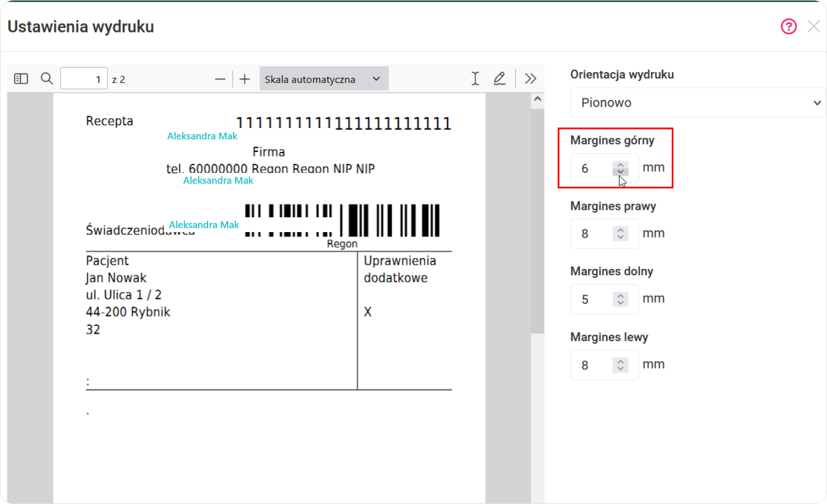Click the Recepta heading in preview
Screen dimensions: 827x504
[x=109, y=121]
